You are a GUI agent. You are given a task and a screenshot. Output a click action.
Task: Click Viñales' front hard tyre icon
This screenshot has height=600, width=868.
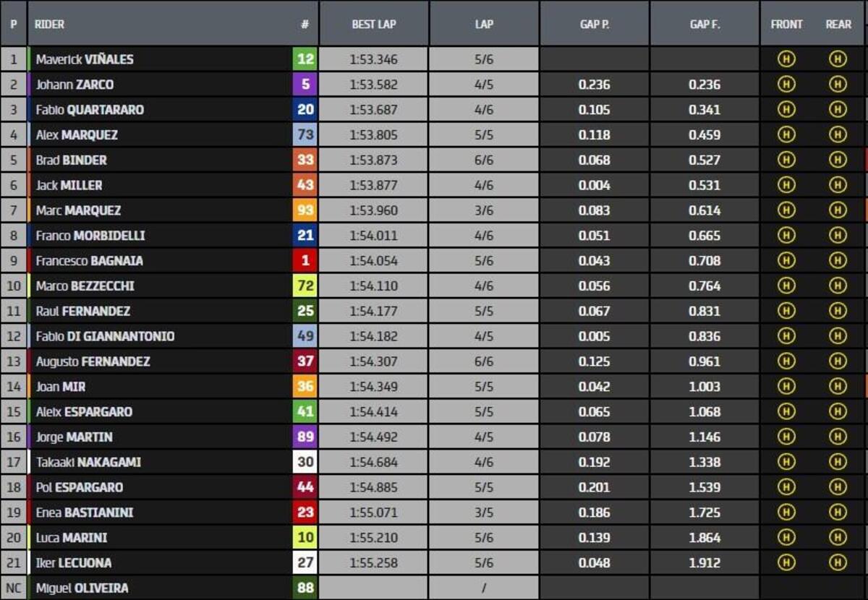(x=786, y=59)
